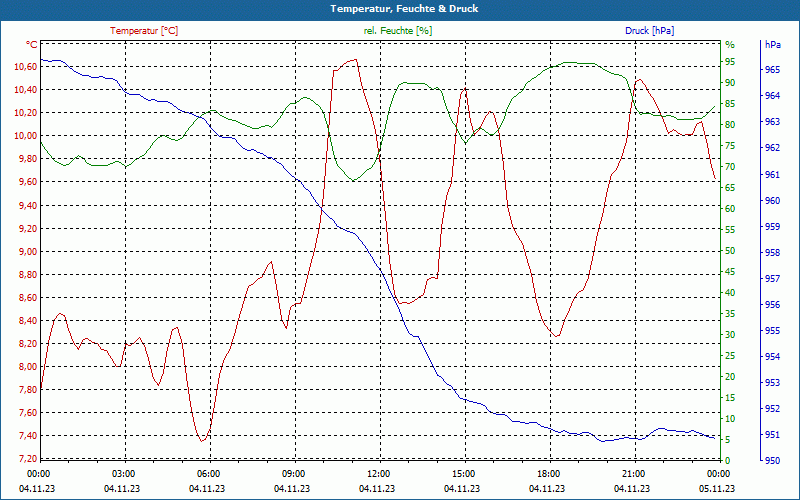Select the green "rel. Feuchte [%]" legend label
800x500 pixels.
click(x=397, y=31)
